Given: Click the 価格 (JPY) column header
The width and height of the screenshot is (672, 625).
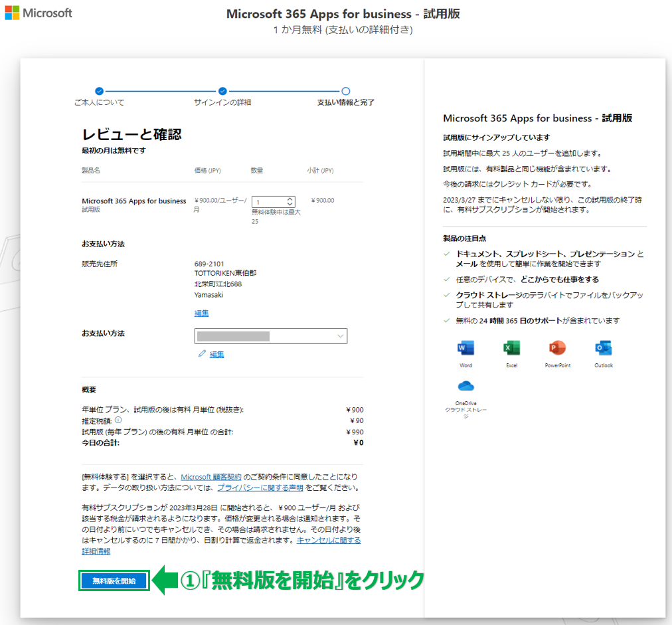Looking at the screenshot, I should point(207,170).
